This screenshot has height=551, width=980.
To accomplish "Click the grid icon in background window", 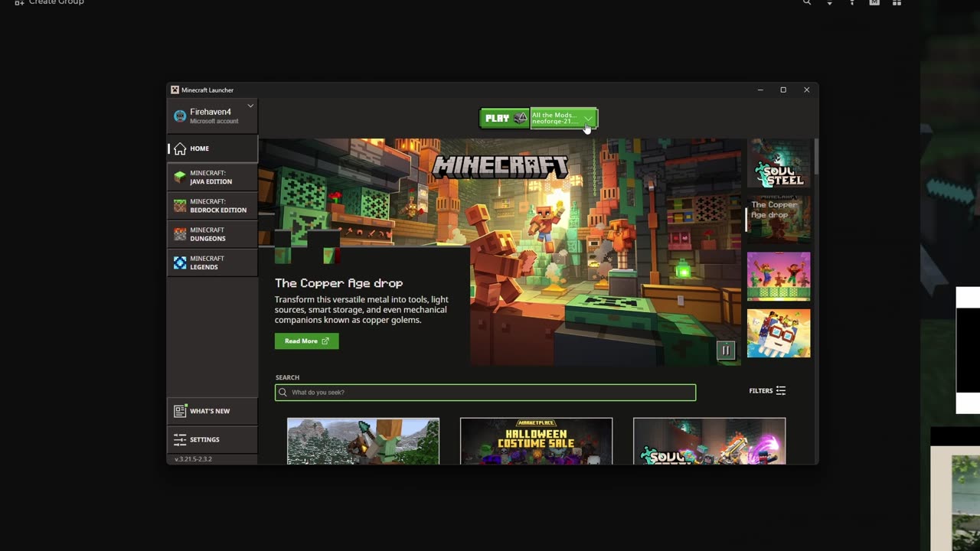I will (x=897, y=2).
